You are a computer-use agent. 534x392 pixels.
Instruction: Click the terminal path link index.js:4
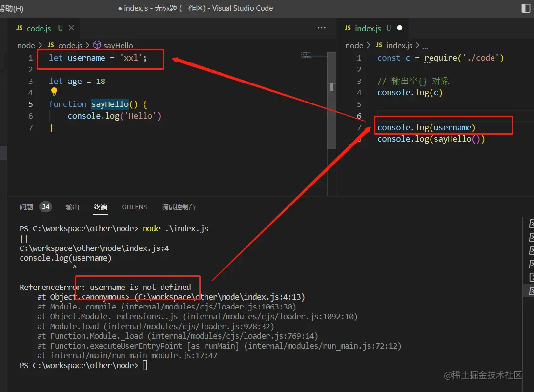(94, 248)
